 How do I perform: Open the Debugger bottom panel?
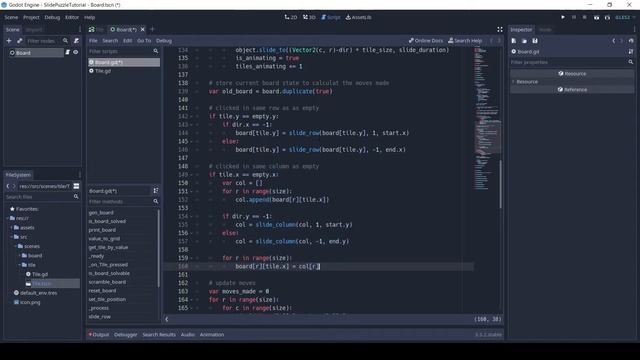pos(126,334)
